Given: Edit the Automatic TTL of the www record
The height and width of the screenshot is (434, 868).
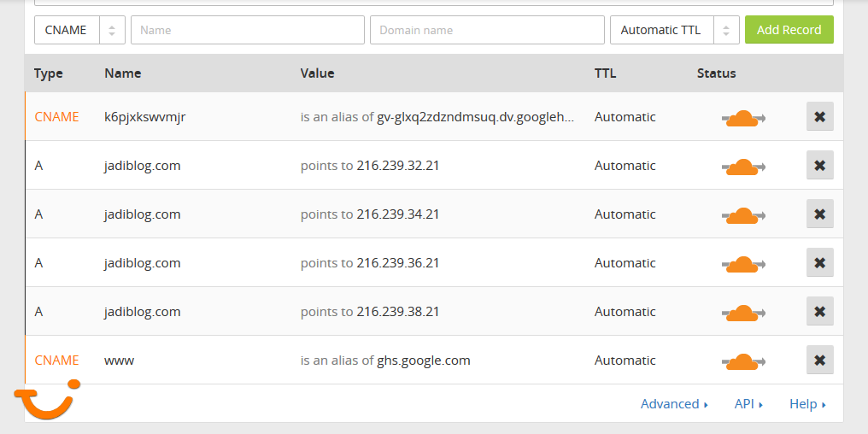Looking at the screenshot, I should [625, 361].
